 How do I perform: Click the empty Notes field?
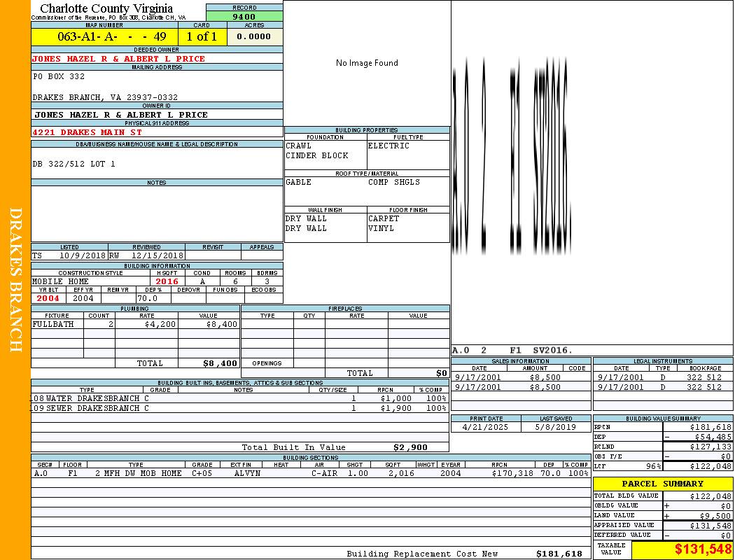(157, 213)
